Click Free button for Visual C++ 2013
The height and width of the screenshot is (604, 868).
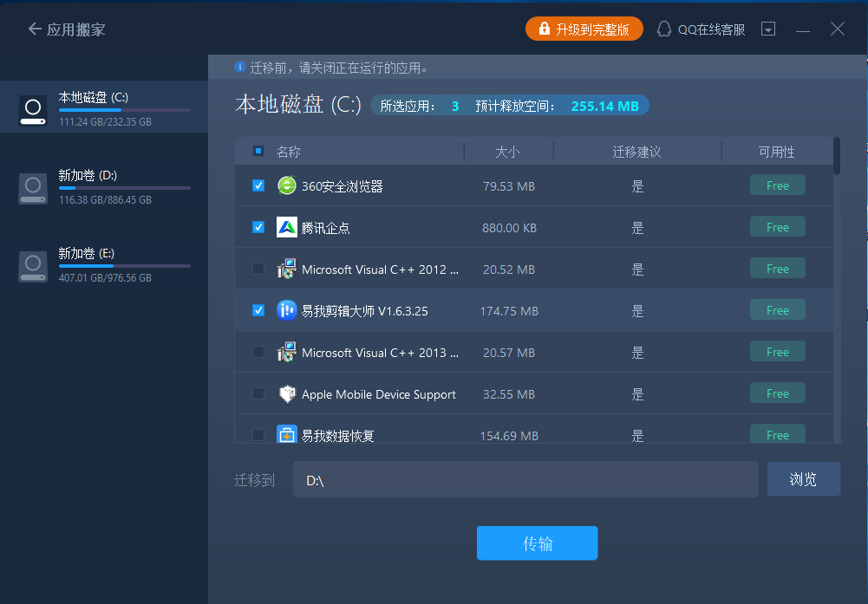(777, 351)
